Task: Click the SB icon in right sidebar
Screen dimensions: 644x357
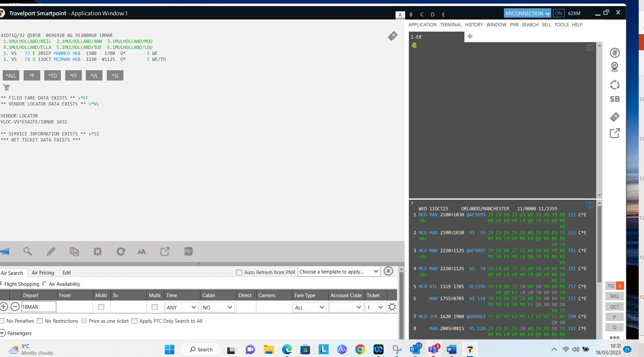Action: [614, 99]
